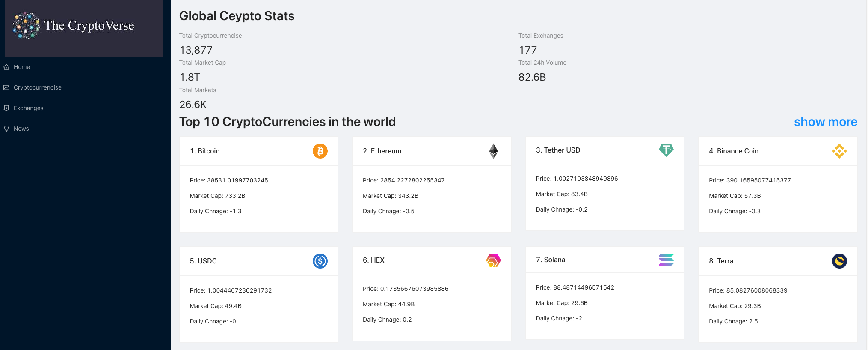868x350 pixels.
Task: Open the 8. Terra card title
Action: [721, 261]
